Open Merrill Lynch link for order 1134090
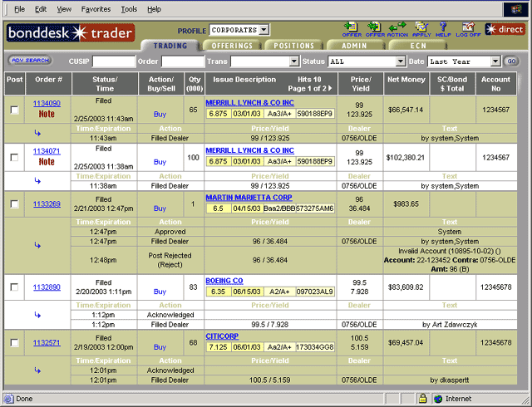 pyautogui.click(x=249, y=103)
